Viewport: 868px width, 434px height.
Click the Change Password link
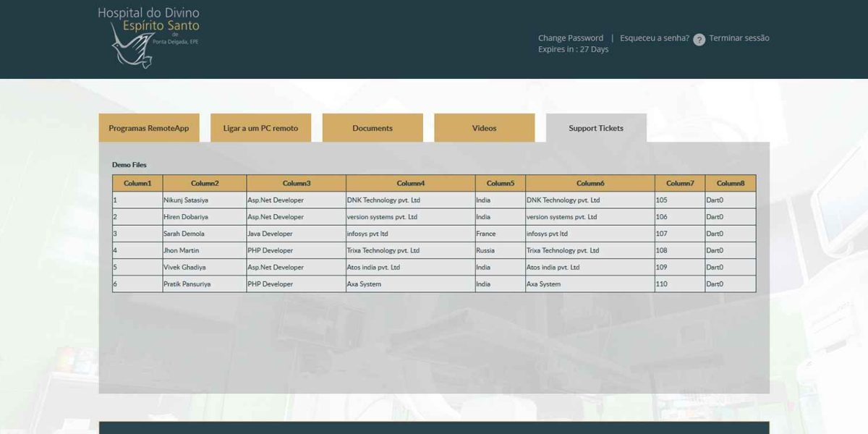[x=570, y=38]
